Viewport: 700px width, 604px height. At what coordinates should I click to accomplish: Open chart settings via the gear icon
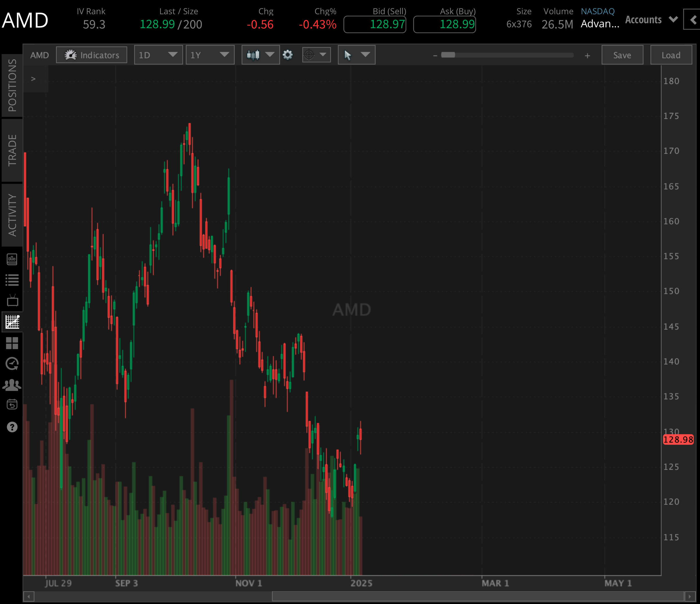pos(287,55)
